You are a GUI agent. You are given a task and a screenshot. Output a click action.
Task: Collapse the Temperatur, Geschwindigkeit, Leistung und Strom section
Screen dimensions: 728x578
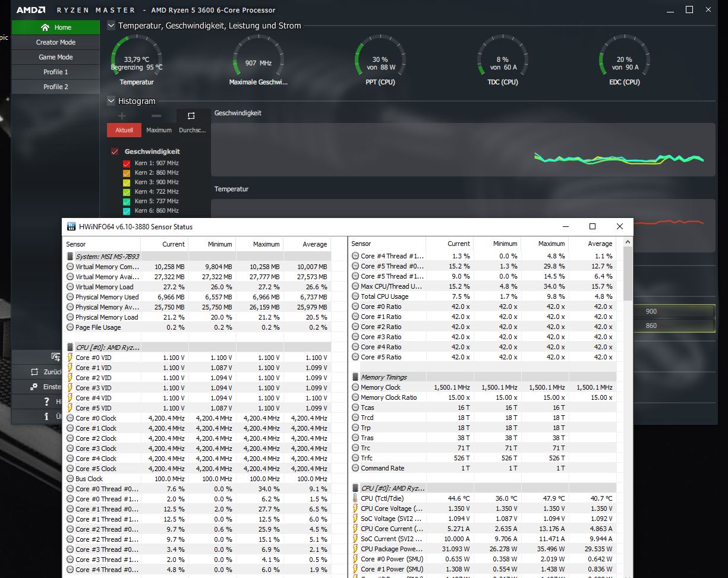click(111, 26)
